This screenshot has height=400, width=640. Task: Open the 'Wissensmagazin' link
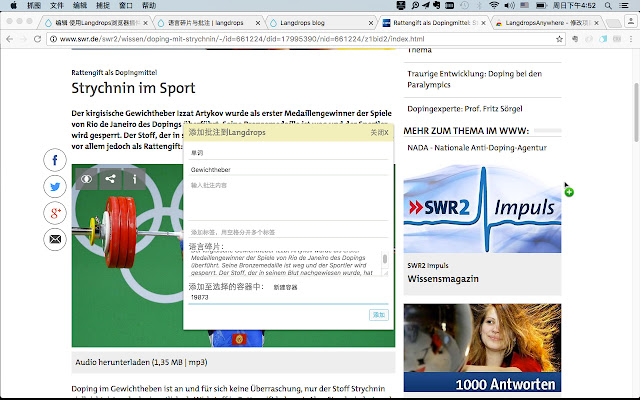pyautogui.click(x=443, y=279)
